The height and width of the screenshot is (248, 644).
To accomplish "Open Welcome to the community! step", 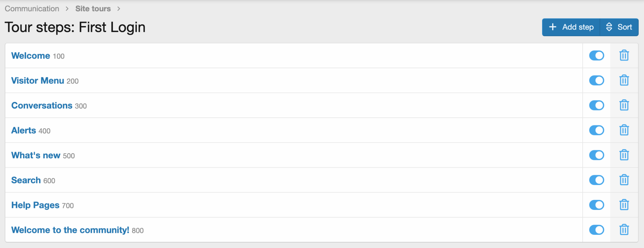I will (x=70, y=230).
